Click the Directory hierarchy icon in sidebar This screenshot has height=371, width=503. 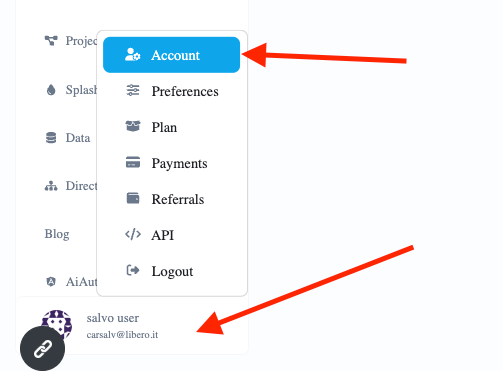click(x=51, y=186)
